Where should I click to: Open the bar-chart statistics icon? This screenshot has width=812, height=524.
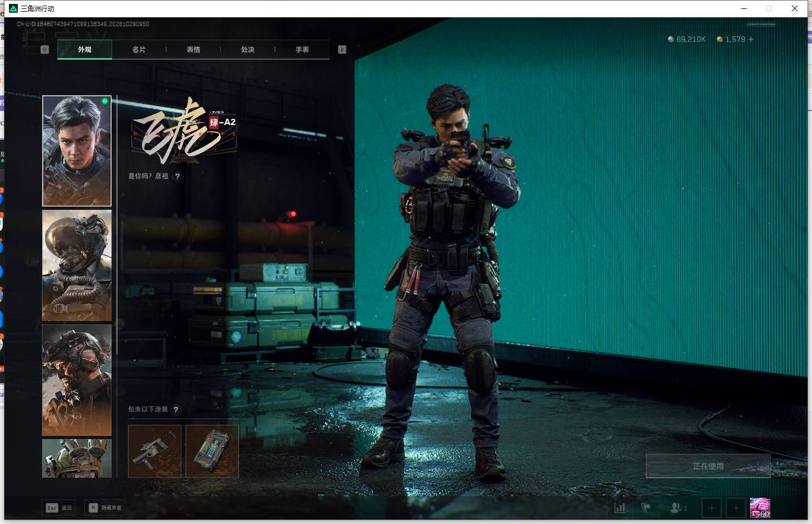tap(620, 508)
